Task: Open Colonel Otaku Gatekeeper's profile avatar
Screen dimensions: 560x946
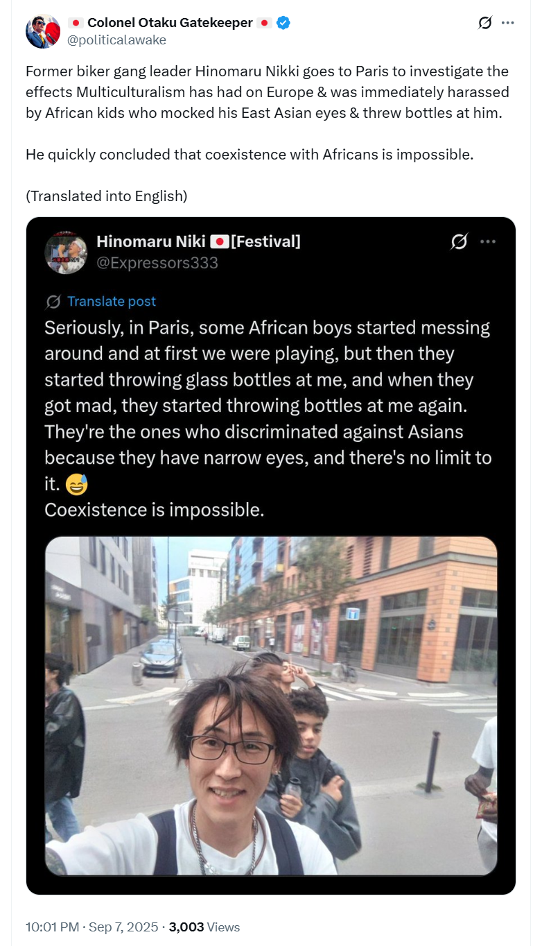Action: [43, 31]
